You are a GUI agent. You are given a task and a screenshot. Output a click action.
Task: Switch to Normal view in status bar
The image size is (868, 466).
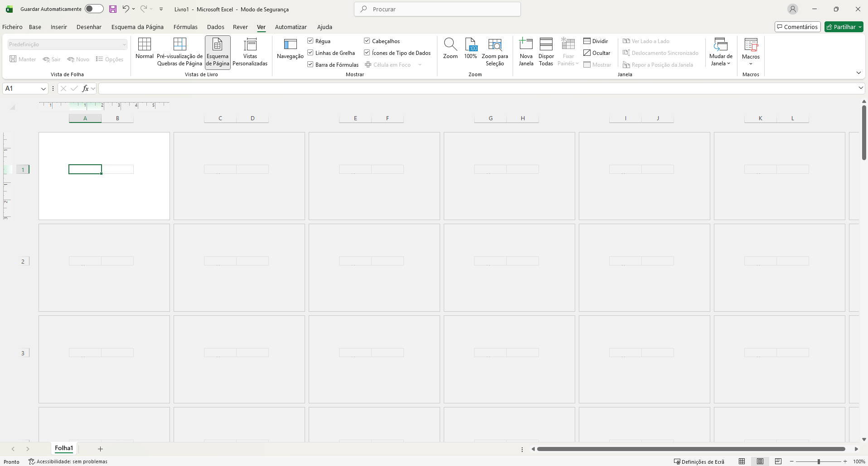click(x=742, y=461)
